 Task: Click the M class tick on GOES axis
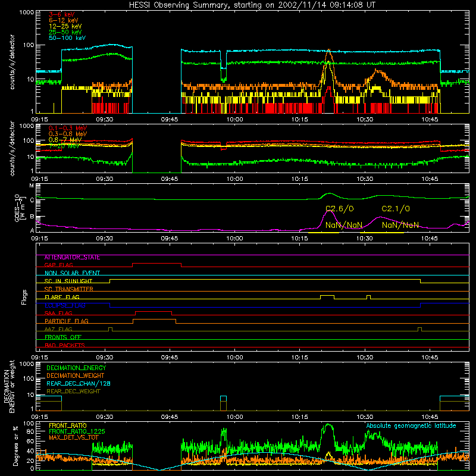32,186
